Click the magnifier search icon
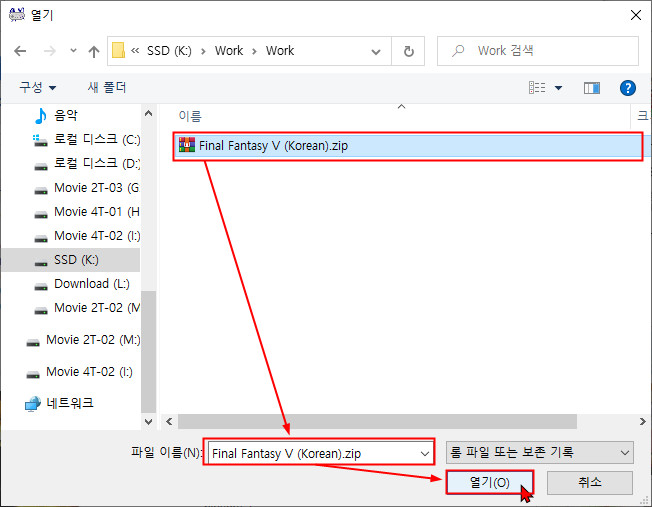The image size is (652, 507). tap(458, 51)
